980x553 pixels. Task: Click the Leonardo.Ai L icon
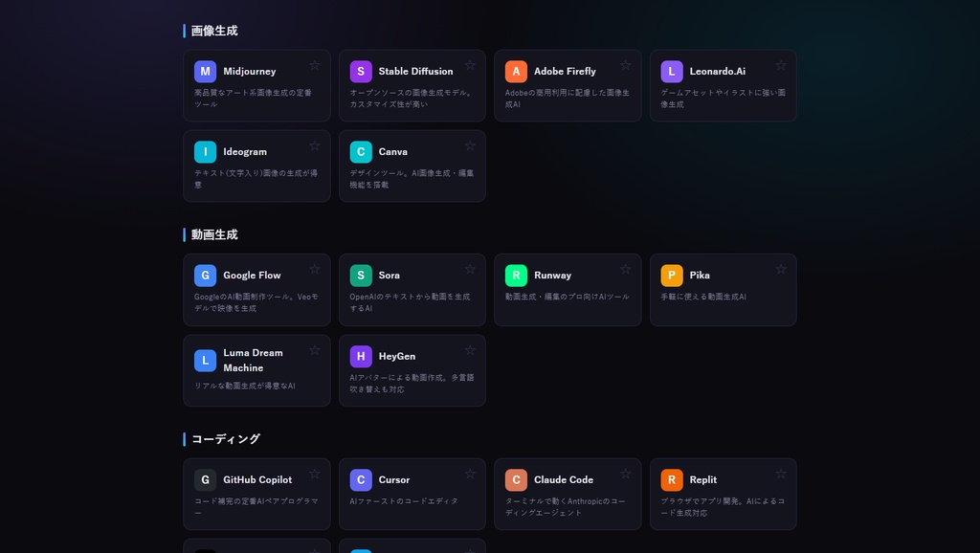(672, 71)
